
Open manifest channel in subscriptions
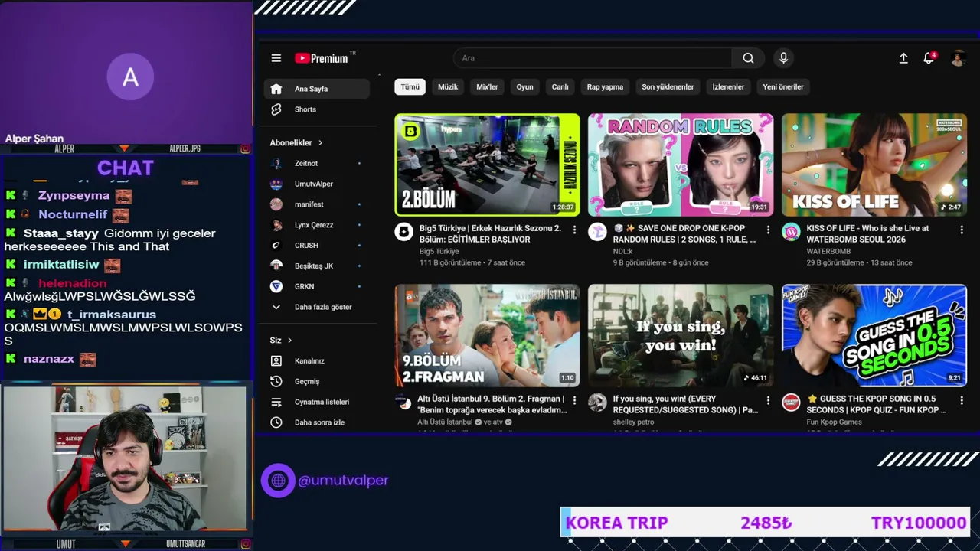click(x=316, y=204)
